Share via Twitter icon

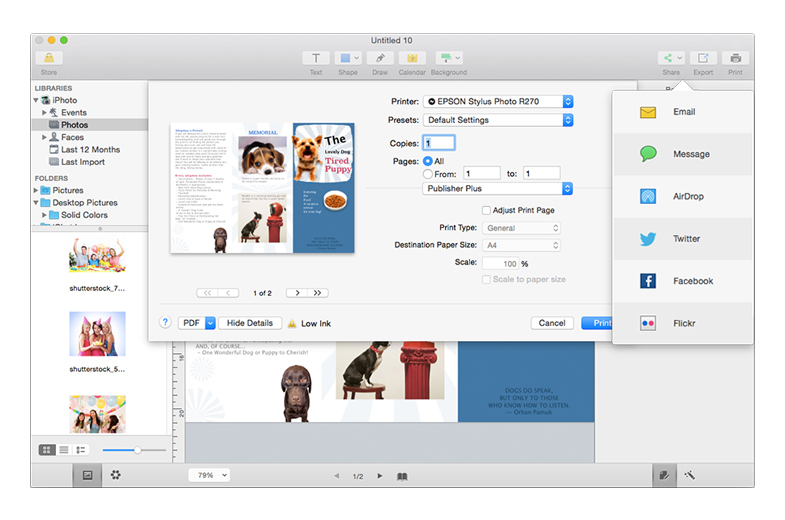[648, 239]
